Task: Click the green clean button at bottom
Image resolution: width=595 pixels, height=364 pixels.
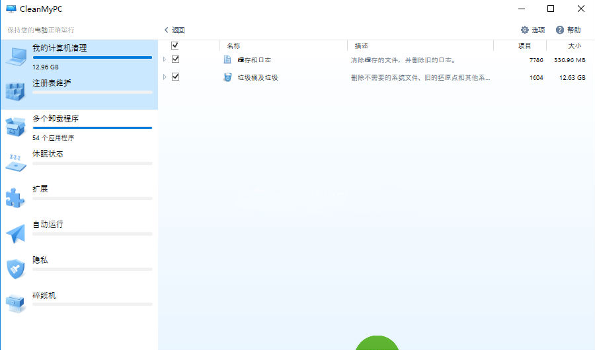Action: click(x=377, y=343)
